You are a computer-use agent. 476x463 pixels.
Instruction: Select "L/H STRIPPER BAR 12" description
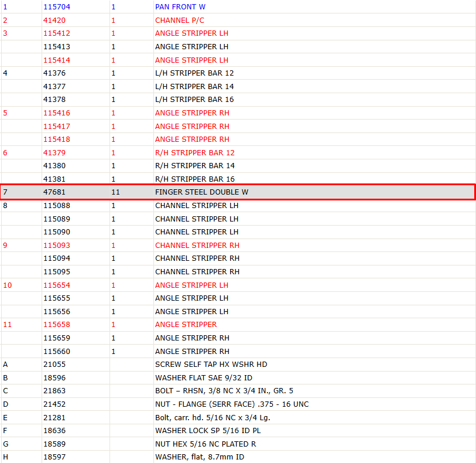pyautogui.click(x=194, y=73)
